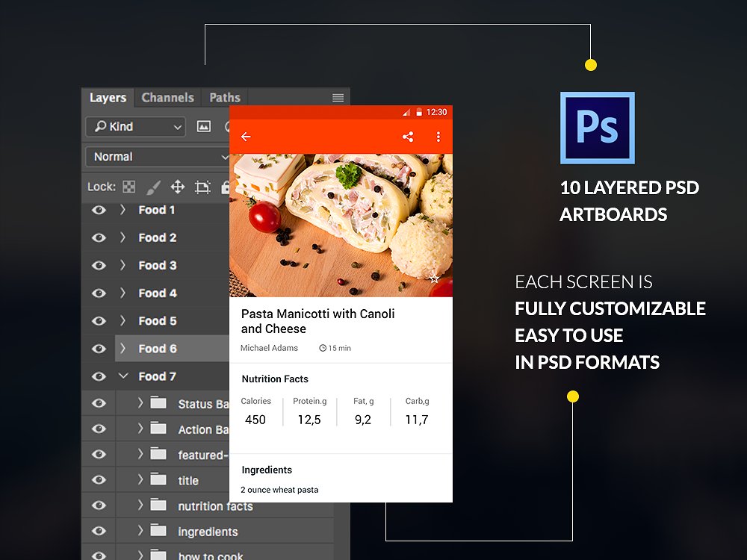The height and width of the screenshot is (560, 747).
Task: Select the title group layer name
Action: [x=188, y=481]
